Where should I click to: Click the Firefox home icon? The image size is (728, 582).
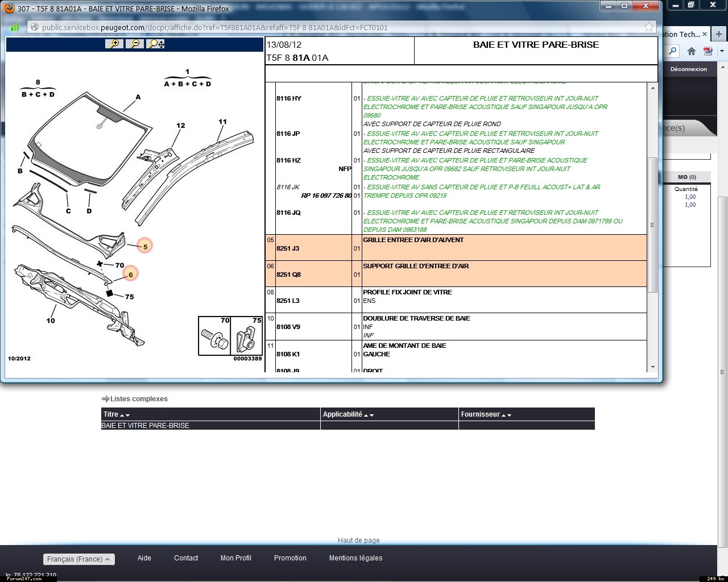pos(692,51)
